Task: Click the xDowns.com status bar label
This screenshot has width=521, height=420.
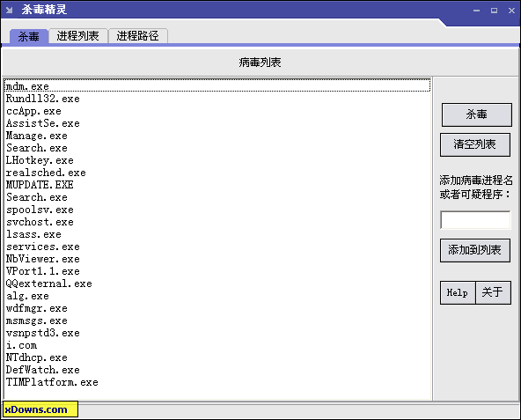Action: [40, 409]
